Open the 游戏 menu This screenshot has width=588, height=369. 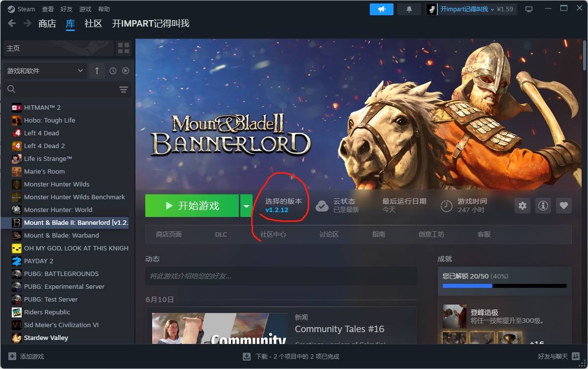pos(85,9)
